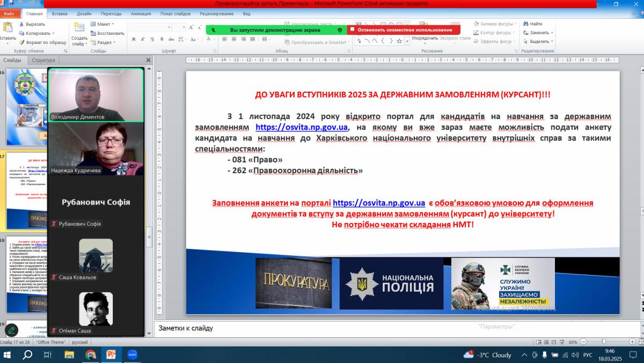
Task: Click the Find (Найти) binoculars icon
Action: [x=525, y=24]
